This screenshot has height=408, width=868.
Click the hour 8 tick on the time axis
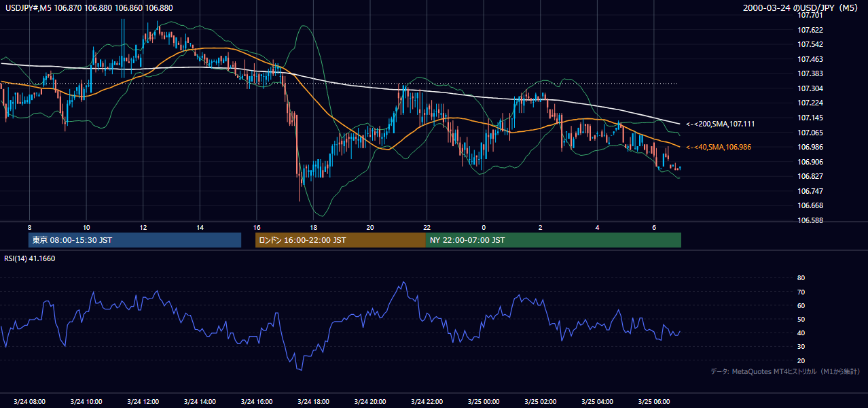point(29,227)
